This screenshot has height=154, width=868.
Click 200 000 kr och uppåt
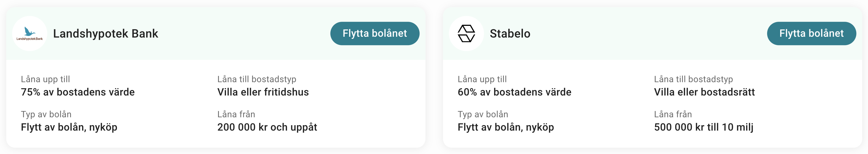267,127
